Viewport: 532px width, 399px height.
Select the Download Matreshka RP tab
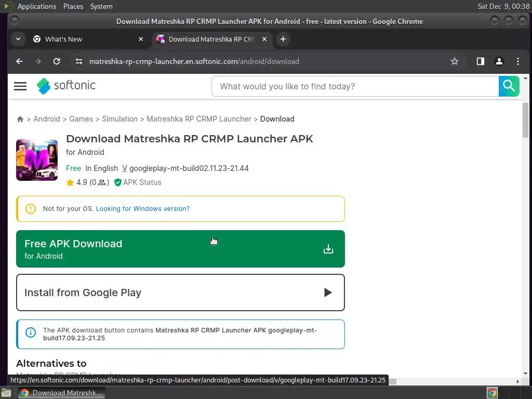tap(212, 39)
